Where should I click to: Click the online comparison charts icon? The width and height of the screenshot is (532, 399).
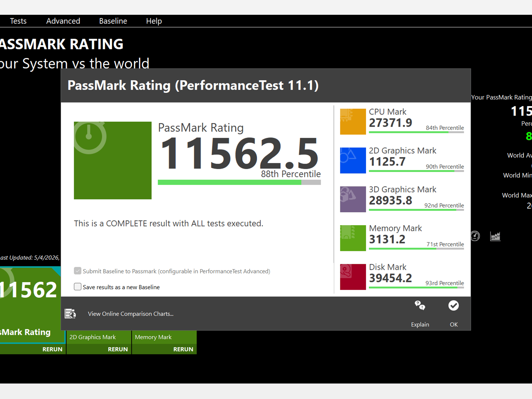click(70, 314)
